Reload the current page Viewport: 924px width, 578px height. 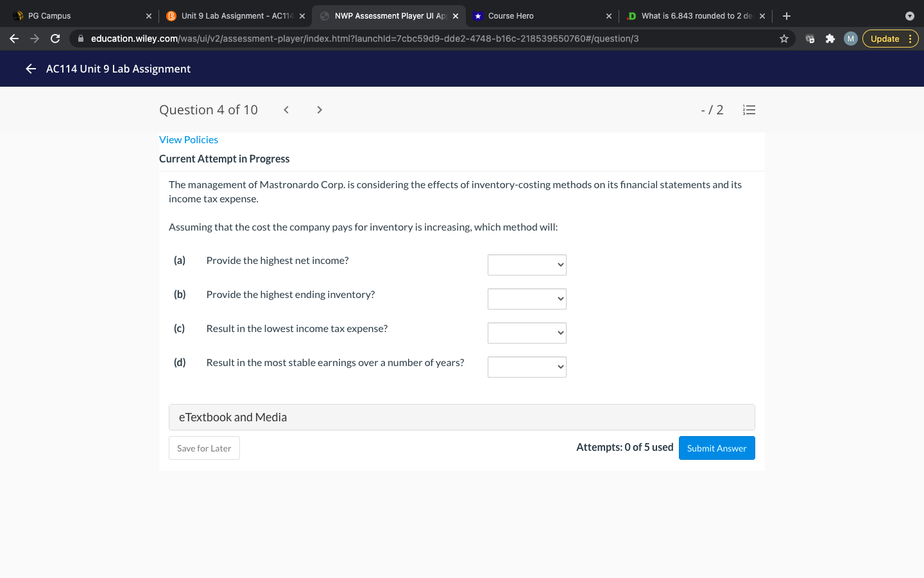tap(55, 39)
